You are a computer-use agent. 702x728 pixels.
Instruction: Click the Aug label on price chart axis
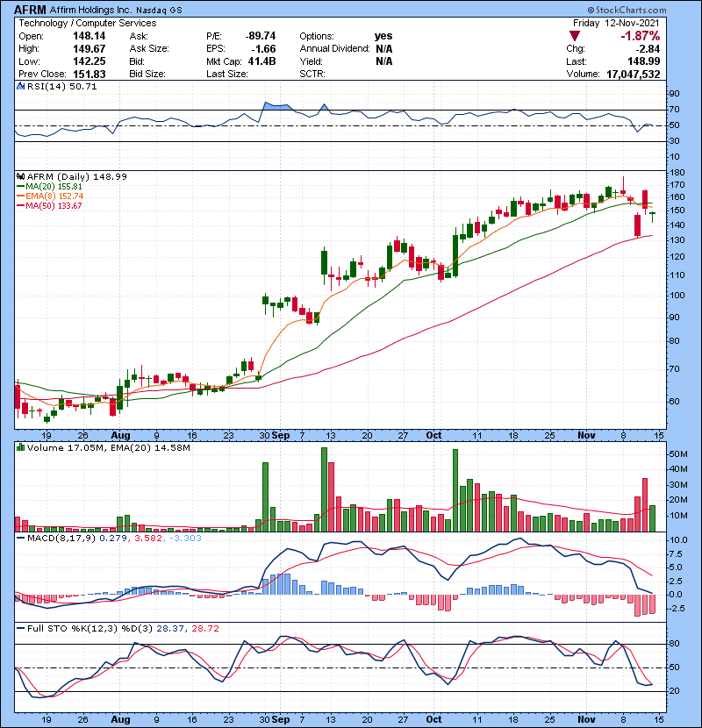point(120,436)
